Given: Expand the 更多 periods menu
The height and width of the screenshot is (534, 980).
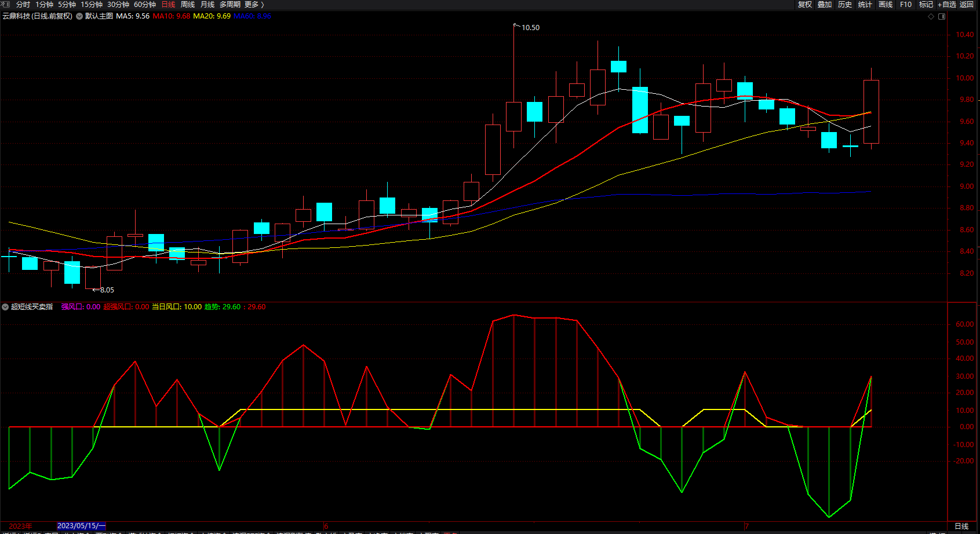Looking at the screenshot, I should tap(254, 5).
